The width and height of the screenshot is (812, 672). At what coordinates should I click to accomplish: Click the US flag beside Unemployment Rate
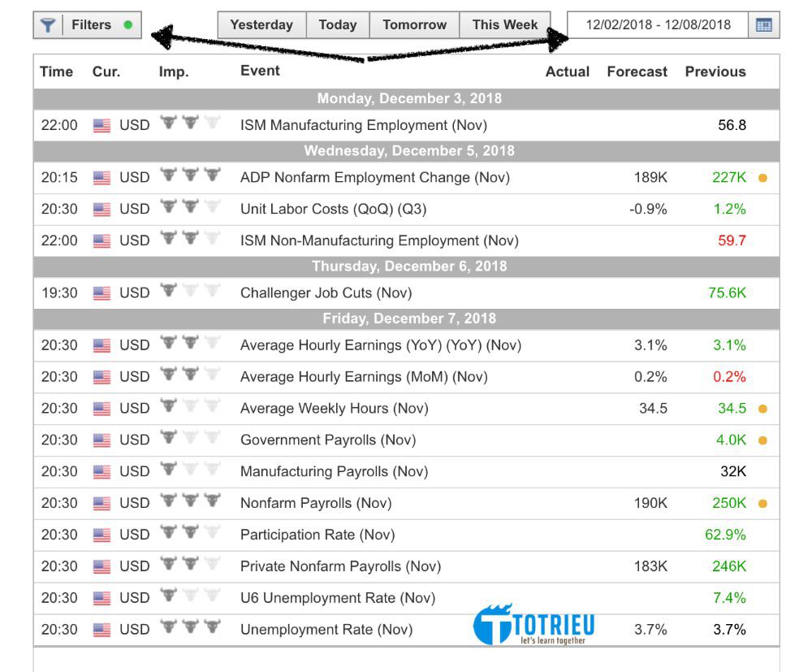102,630
